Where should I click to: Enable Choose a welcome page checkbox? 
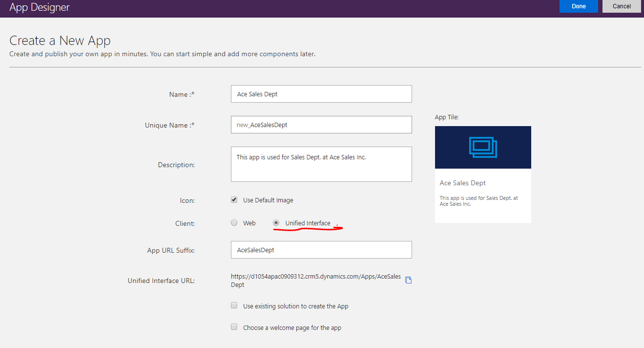234,327
